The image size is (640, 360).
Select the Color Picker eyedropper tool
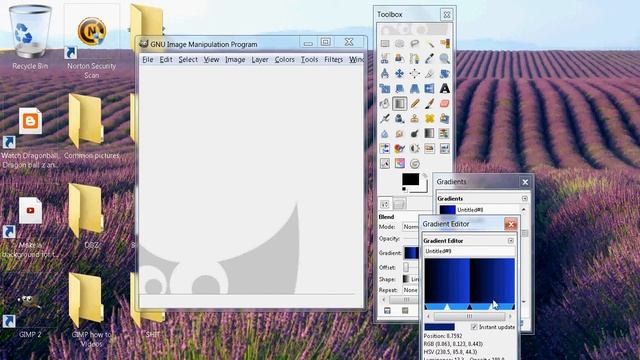click(429, 58)
